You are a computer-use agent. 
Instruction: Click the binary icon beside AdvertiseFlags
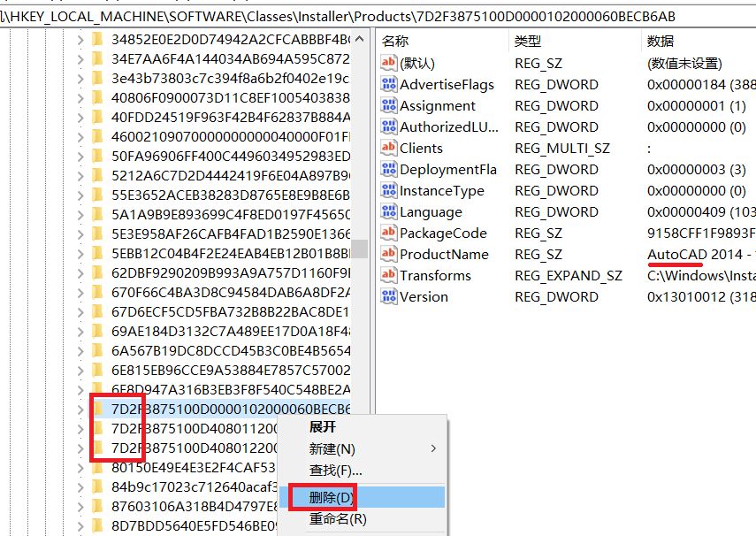pos(388,85)
